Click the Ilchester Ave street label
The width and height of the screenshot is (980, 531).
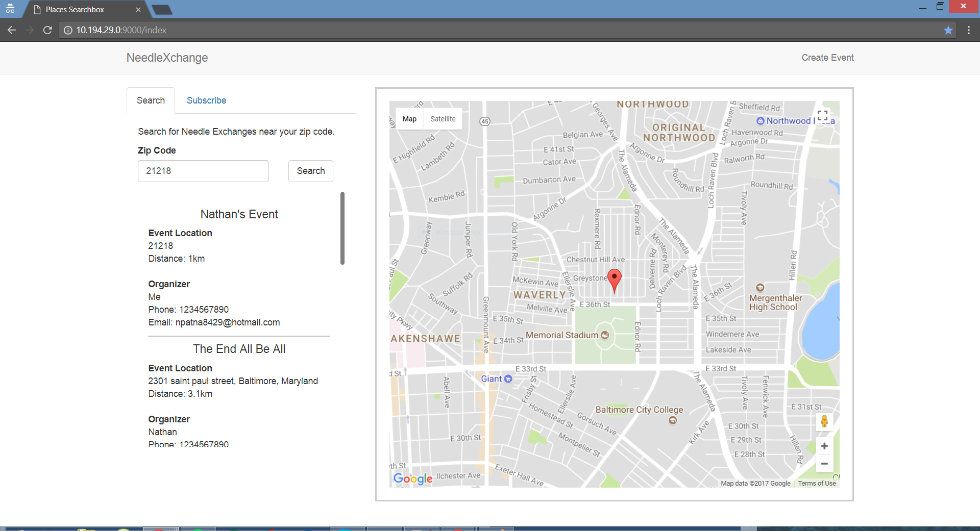pyautogui.click(x=458, y=476)
